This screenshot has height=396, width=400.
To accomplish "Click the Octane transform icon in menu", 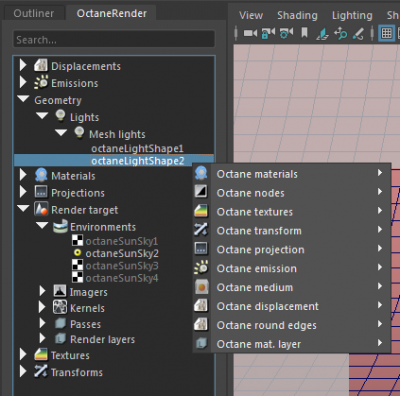I will click(201, 230).
